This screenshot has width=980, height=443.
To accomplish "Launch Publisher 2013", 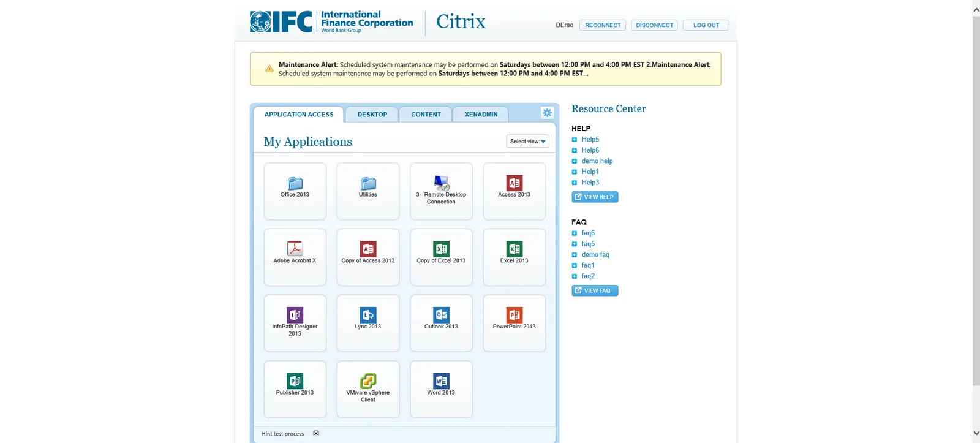I will [295, 390].
